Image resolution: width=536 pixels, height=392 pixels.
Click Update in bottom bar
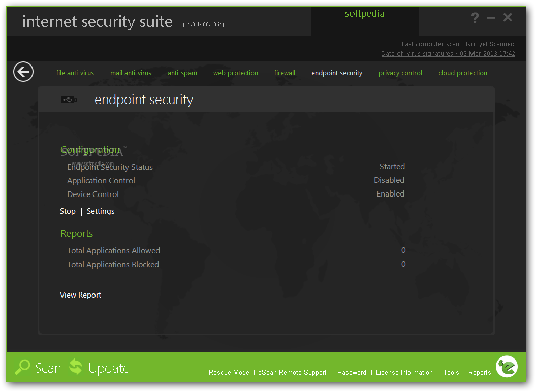pyautogui.click(x=109, y=368)
